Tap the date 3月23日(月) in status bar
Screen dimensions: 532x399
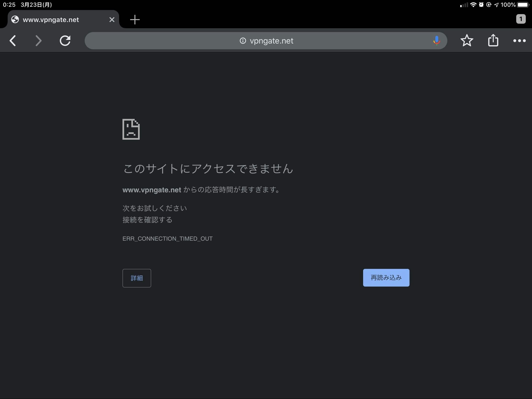pos(36,5)
